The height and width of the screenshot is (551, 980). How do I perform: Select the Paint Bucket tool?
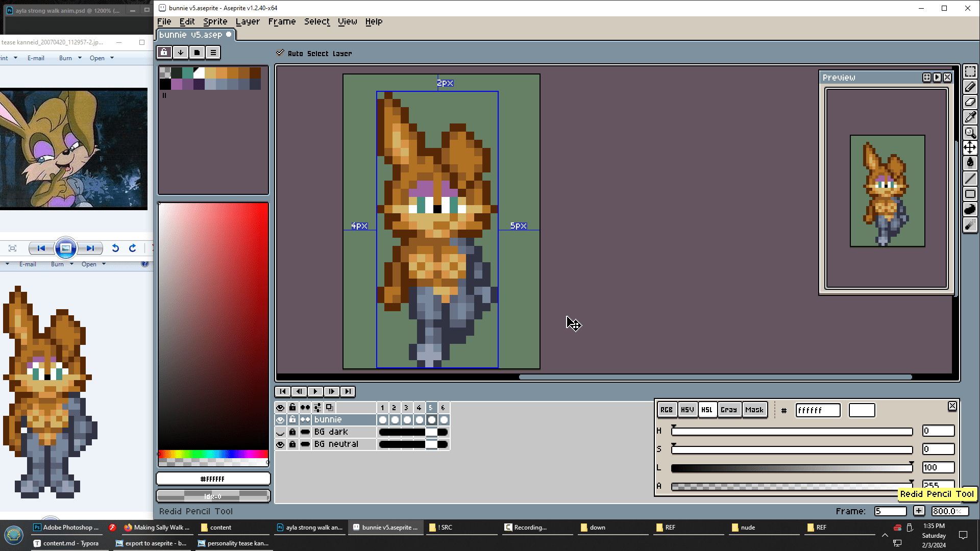(970, 163)
